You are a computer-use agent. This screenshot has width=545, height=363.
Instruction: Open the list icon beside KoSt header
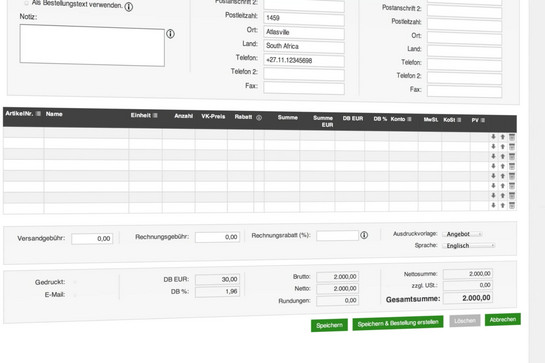(459, 120)
